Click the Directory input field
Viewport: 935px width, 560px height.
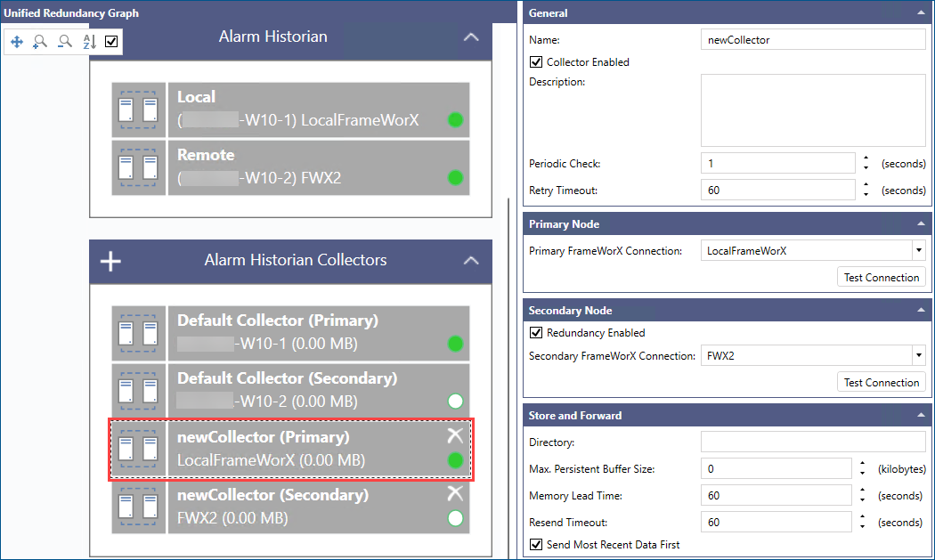coord(813,442)
